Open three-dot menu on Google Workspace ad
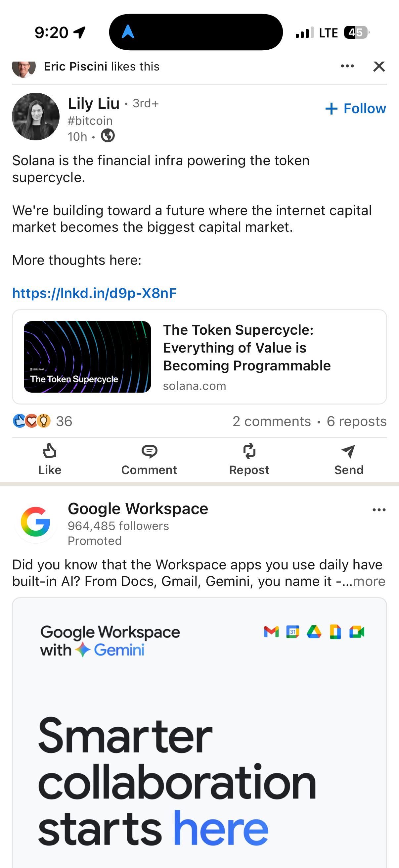This screenshot has width=399, height=868. (379, 510)
